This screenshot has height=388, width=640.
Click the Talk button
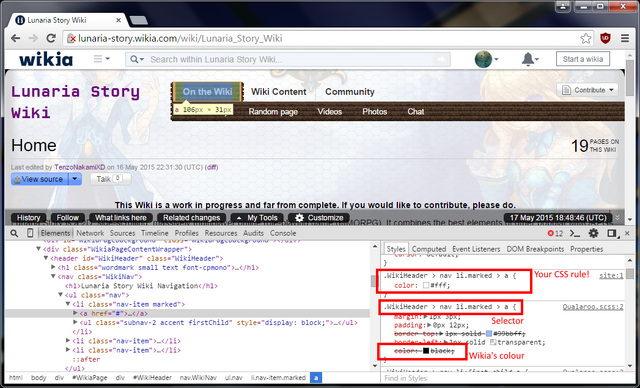coord(110,179)
